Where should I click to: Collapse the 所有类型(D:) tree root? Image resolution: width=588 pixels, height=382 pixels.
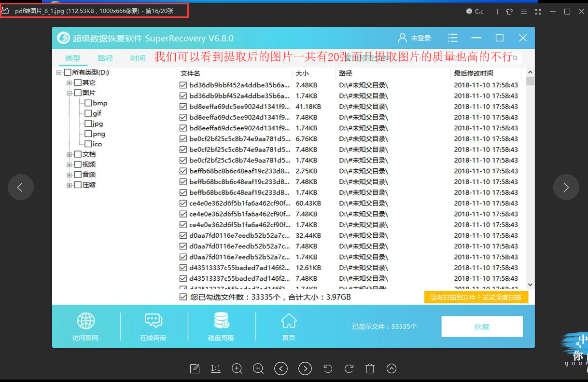click(59, 73)
